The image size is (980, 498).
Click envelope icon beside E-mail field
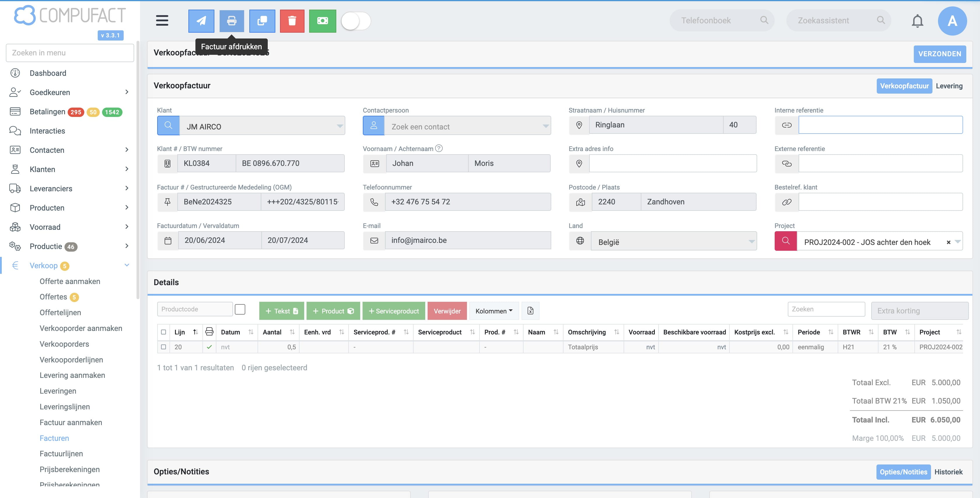pyautogui.click(x=374, y=241)
